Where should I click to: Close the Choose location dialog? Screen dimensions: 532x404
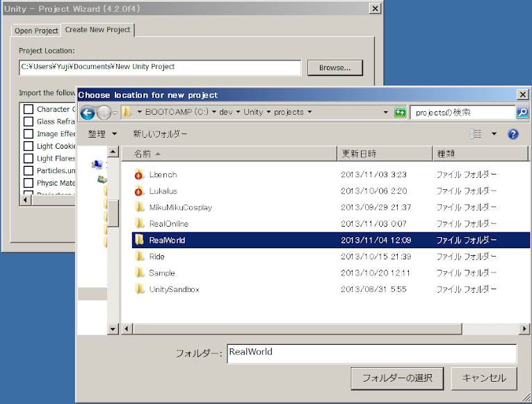click(523, 95)
